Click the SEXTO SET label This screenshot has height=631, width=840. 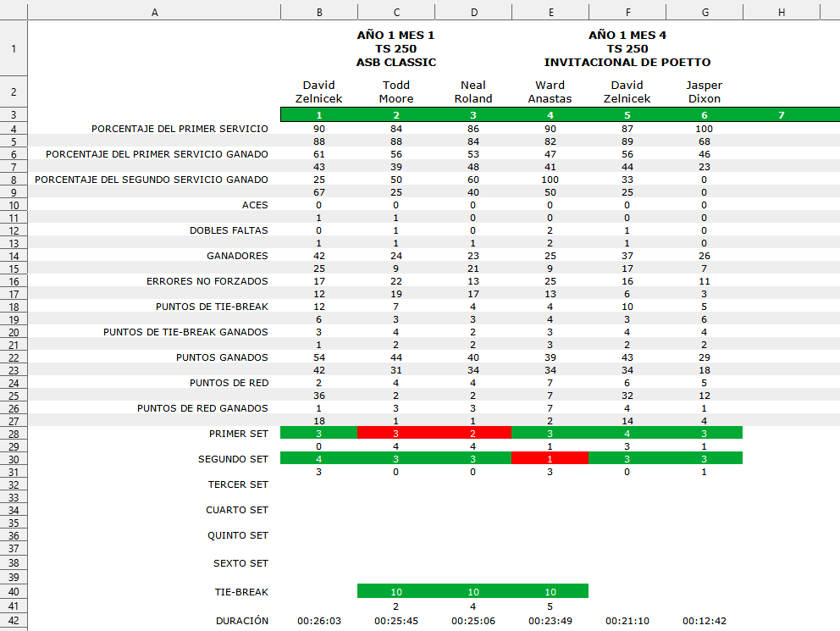point(241,563)
